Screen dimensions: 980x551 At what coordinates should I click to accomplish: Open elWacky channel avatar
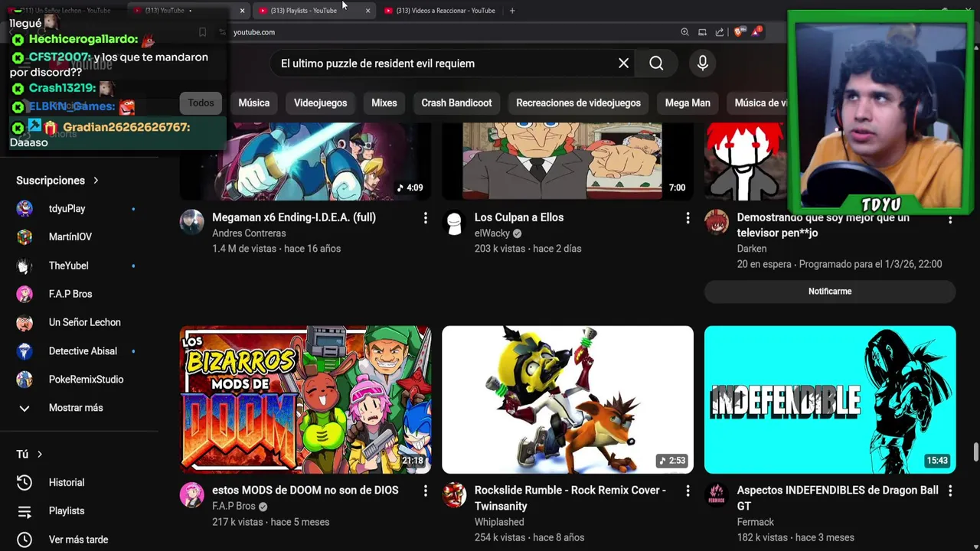point(454,222)
